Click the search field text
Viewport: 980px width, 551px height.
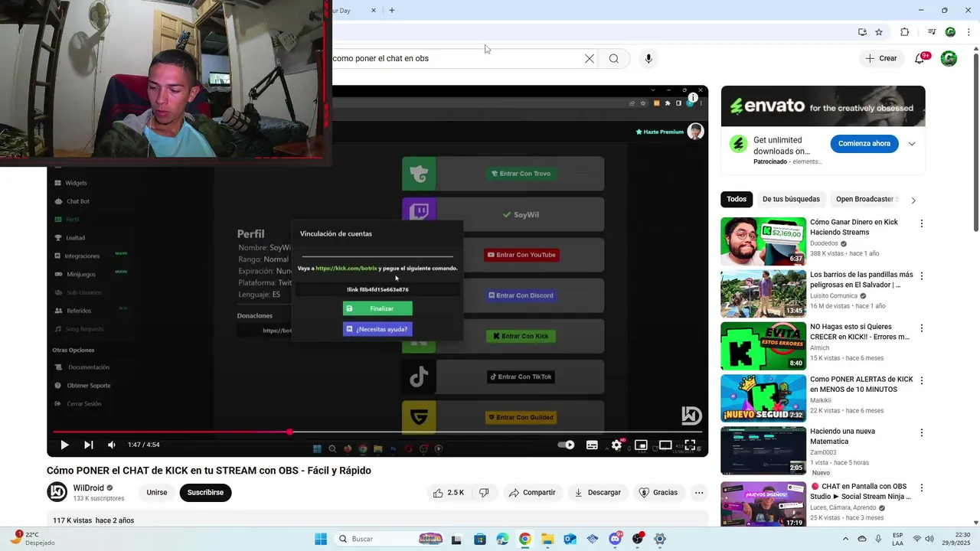coord(381,58)
